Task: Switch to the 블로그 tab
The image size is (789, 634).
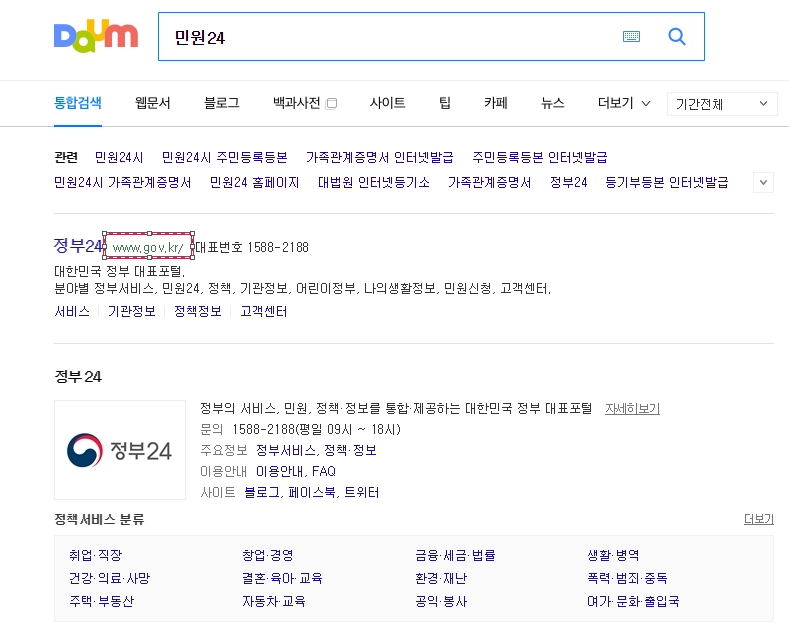Action: click(x=221, y=103)
